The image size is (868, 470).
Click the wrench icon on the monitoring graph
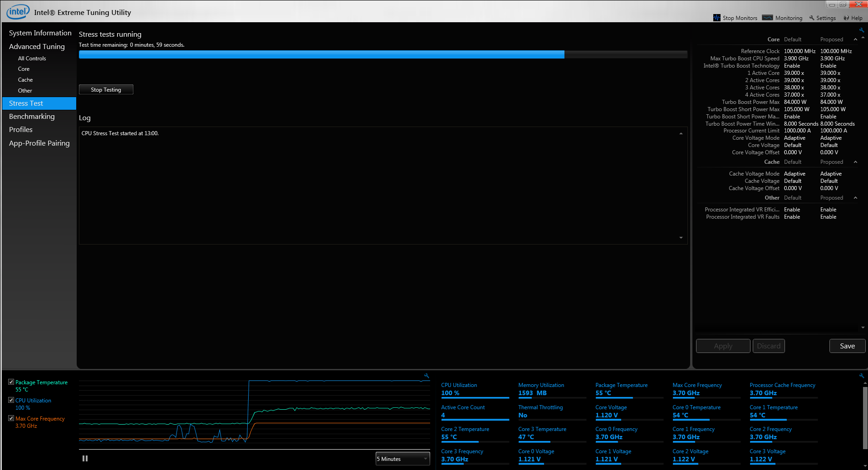(x=427, y=376)
